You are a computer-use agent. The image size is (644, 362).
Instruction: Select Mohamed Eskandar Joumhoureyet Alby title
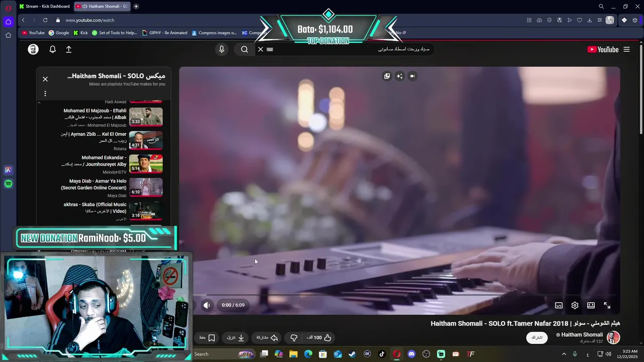pyautogui.click(x=94, y=161)
